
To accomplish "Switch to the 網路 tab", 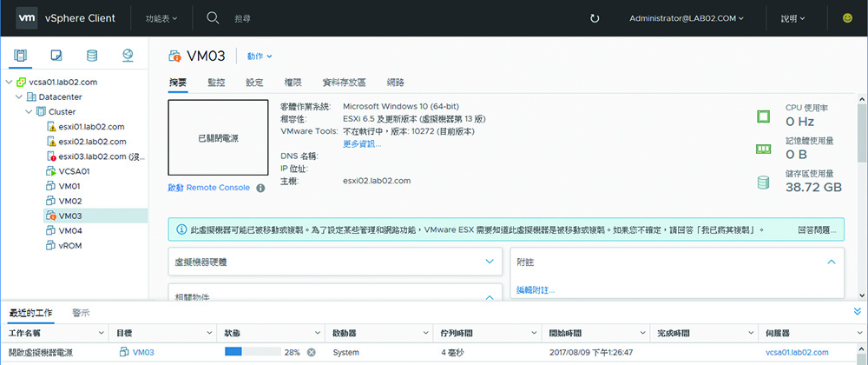I will (x=396, y=83).
